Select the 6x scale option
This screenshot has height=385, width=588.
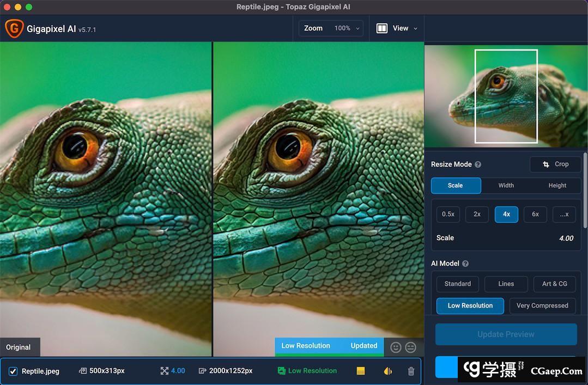pos(535,214)
